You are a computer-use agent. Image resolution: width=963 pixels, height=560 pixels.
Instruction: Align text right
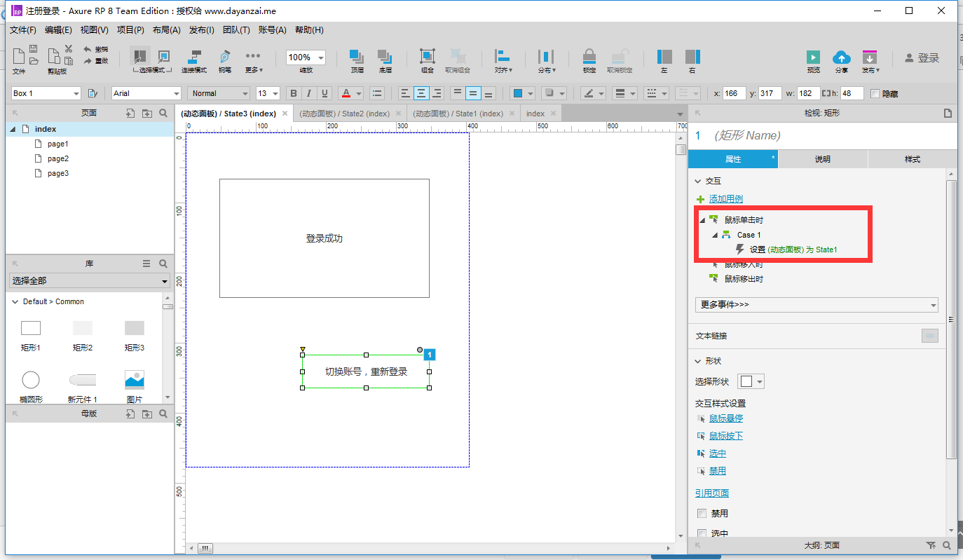(x=437, y=93)
